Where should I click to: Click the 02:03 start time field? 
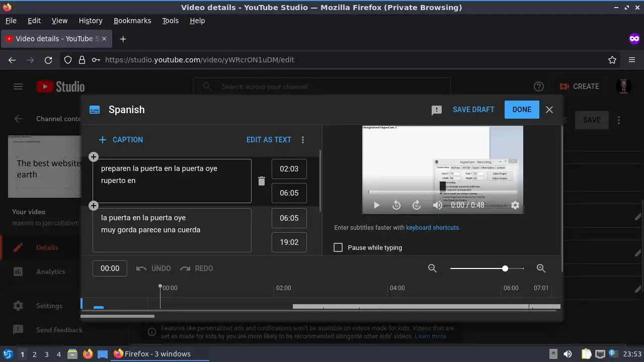(x=289, y=169)
